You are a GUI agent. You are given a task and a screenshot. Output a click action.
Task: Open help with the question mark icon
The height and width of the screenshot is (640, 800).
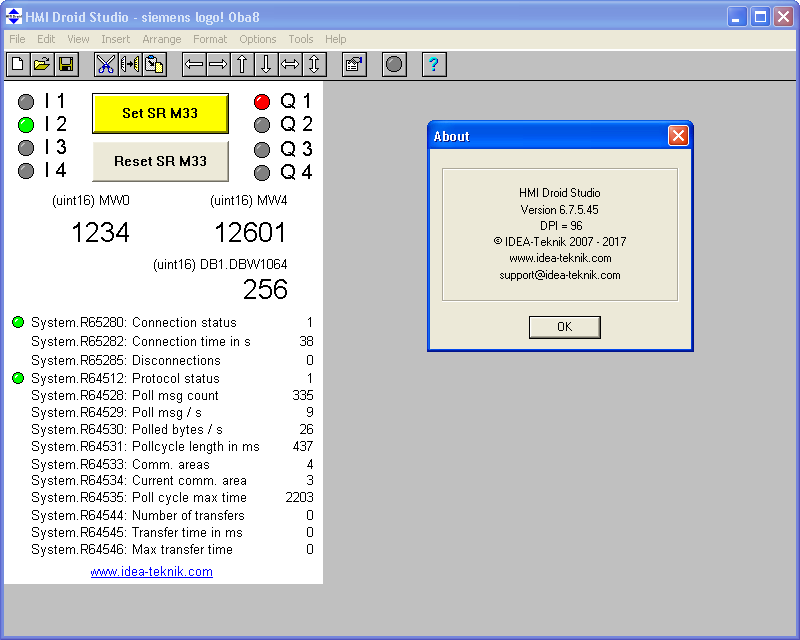[x=434, y=64]
